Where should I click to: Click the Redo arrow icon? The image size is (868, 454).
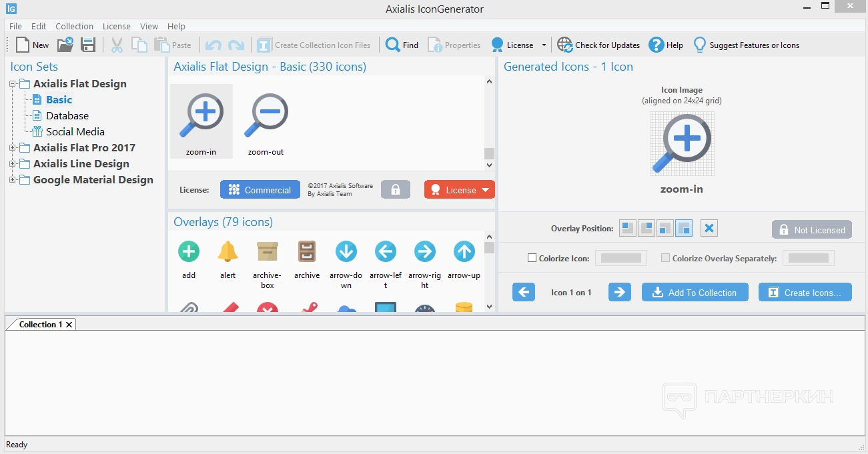236,45
